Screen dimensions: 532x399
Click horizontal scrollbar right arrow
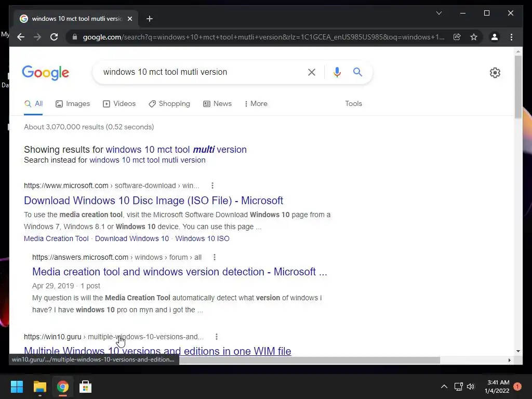(x=509, y=360)
